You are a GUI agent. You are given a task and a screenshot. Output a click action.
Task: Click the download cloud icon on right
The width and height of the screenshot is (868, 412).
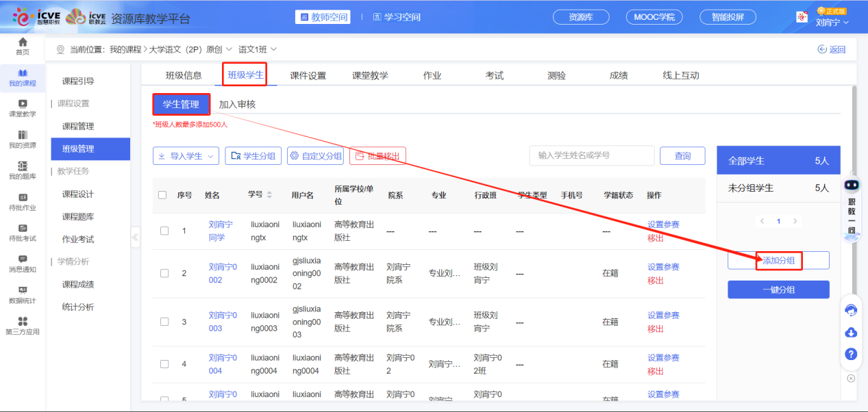pos(851,332)
